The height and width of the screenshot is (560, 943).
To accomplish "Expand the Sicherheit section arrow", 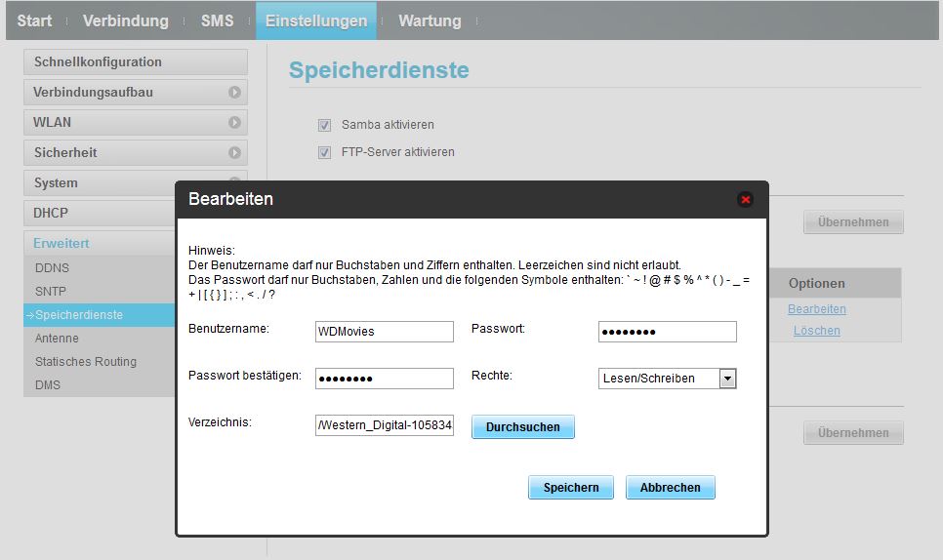I will pyautogui.click(x=234, y=153).
